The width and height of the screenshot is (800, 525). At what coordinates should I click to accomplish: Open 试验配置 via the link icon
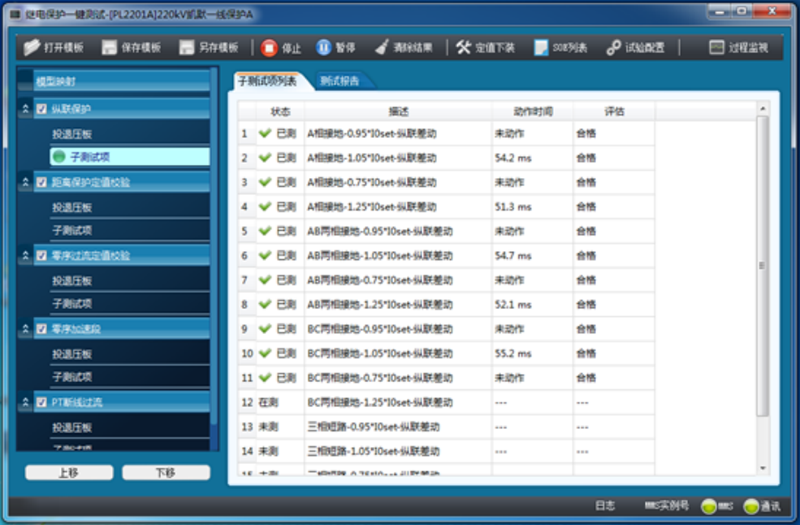[x=613, y=47]
